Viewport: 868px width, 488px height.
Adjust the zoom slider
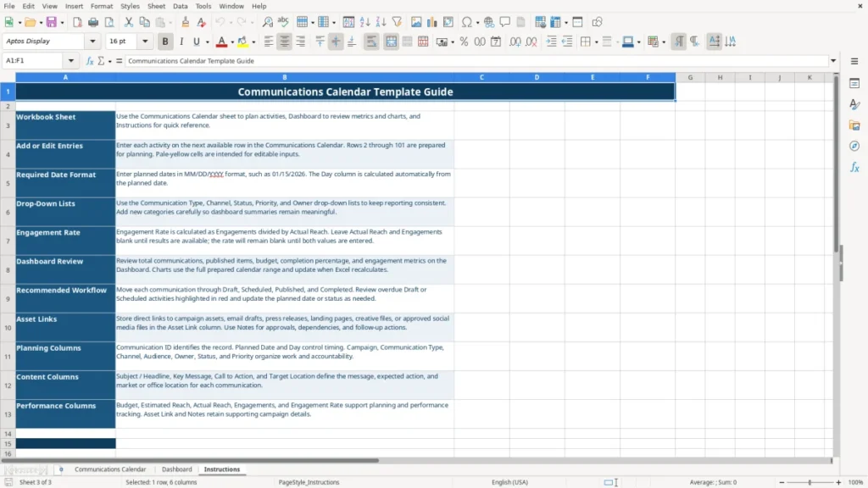pyautogui.click(x=810, y=482)
